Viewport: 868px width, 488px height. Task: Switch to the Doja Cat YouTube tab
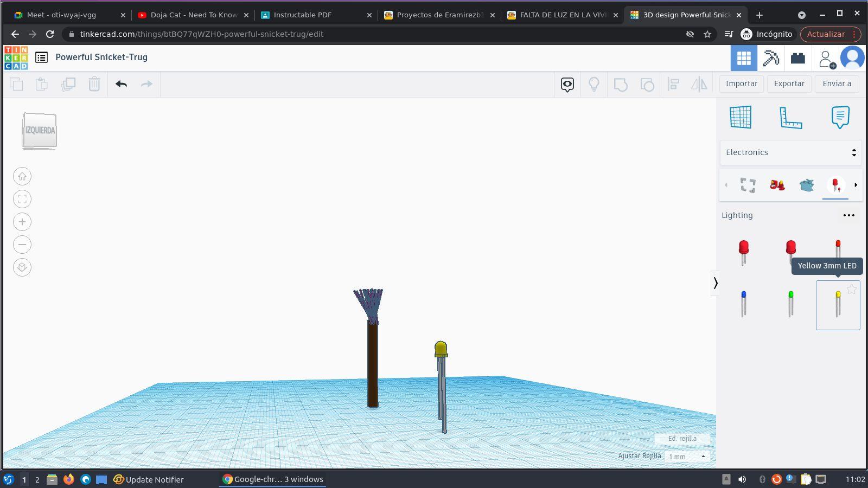click(193, 15)
